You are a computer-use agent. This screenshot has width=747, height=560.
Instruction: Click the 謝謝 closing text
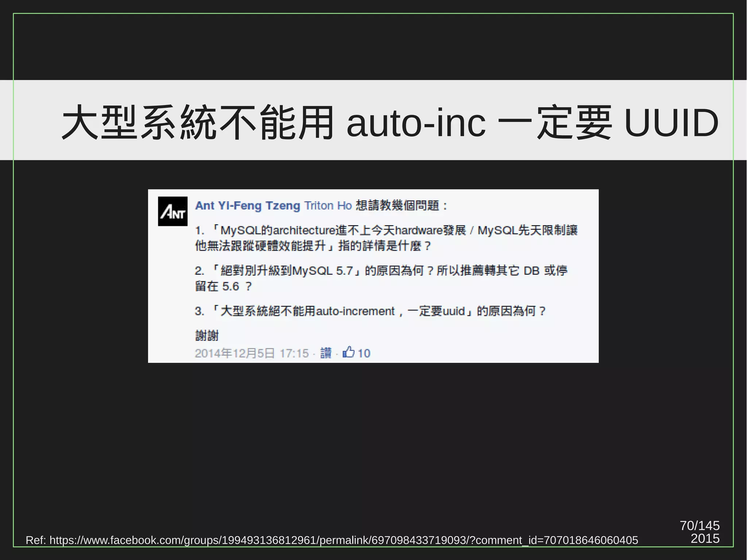pos(207,335)
